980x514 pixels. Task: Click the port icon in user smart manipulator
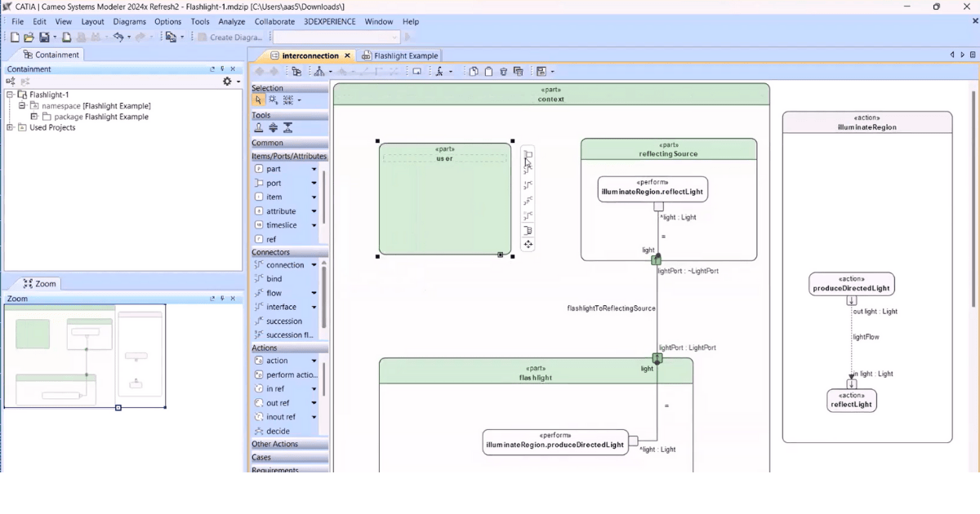(528, 154)
